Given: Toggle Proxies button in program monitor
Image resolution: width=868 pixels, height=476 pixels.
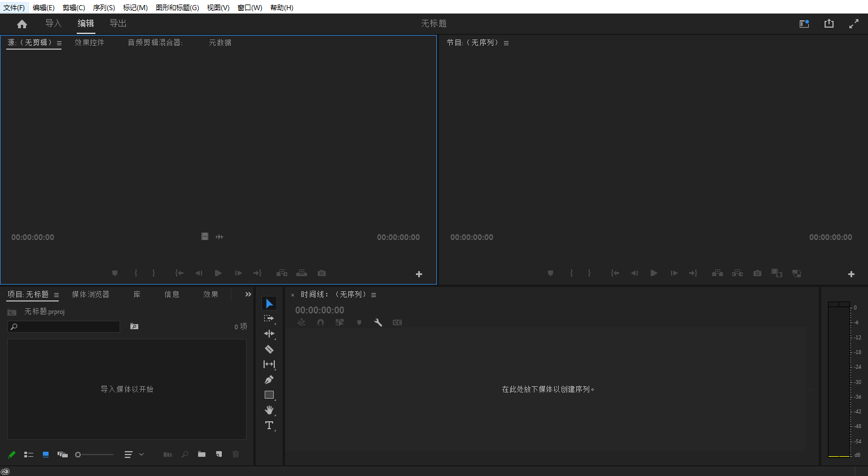Looking at the screenshot, I should tap(797, 273).
